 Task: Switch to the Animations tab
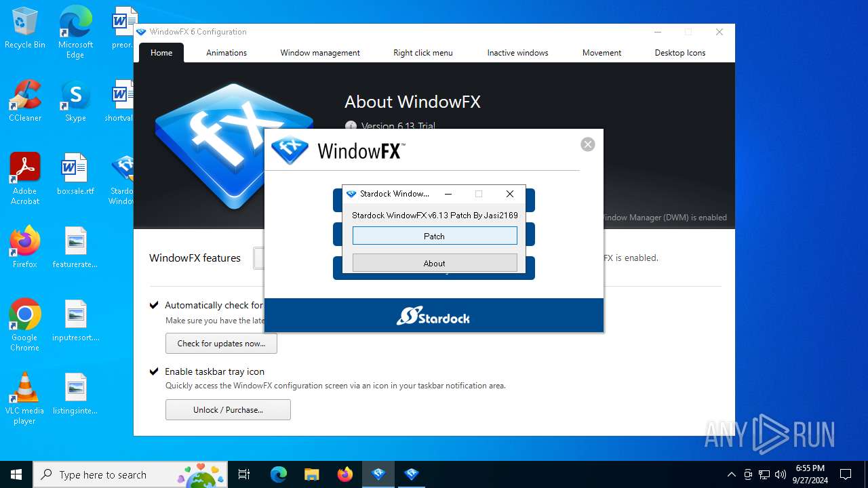pyautogui.click(x=226, y=52)
